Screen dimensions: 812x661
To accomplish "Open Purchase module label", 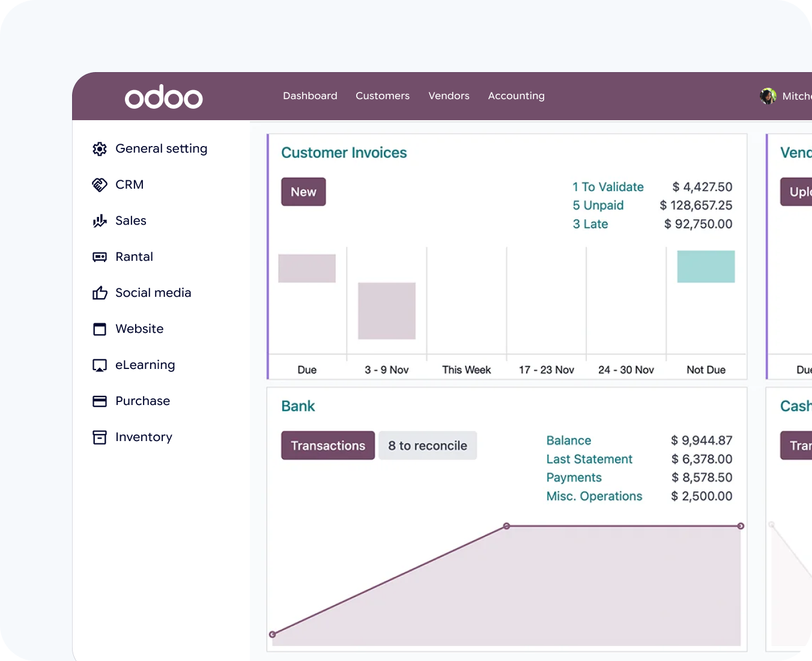I will [x=142, y=401].
